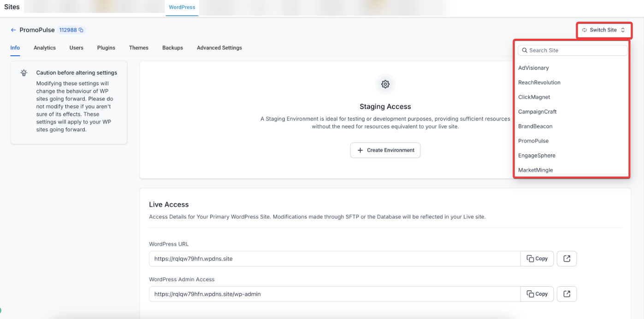
Task: Click the lightbulb caution icon
Action: pos(24,73)
